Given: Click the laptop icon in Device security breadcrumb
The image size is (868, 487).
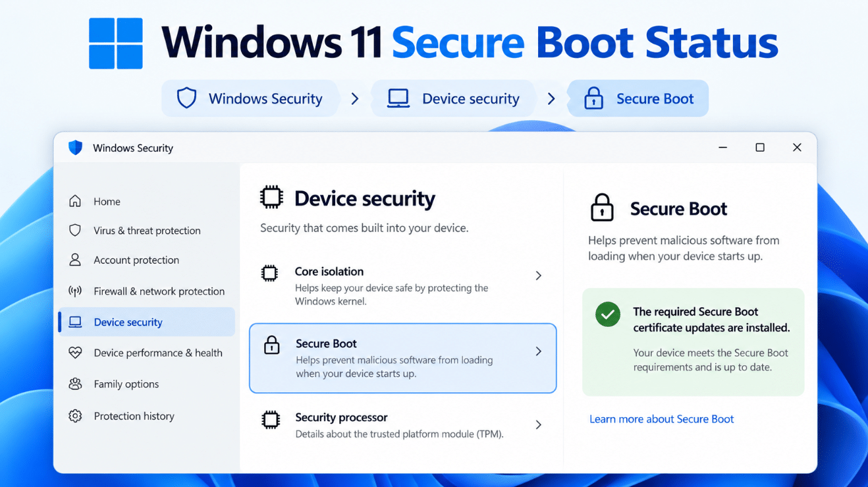Looking at the screenshot, I should pyautogui.click(x=398, y=99).
